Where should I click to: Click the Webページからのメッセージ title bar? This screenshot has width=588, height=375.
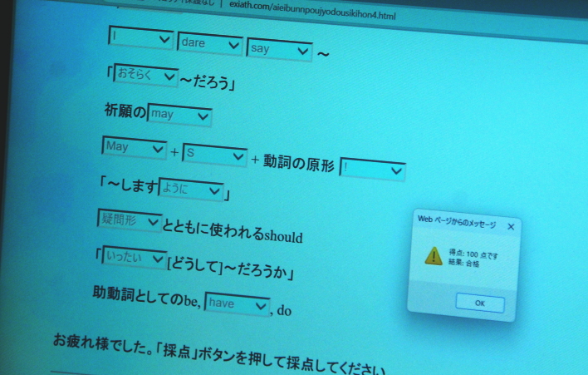(x=456, y=220)
